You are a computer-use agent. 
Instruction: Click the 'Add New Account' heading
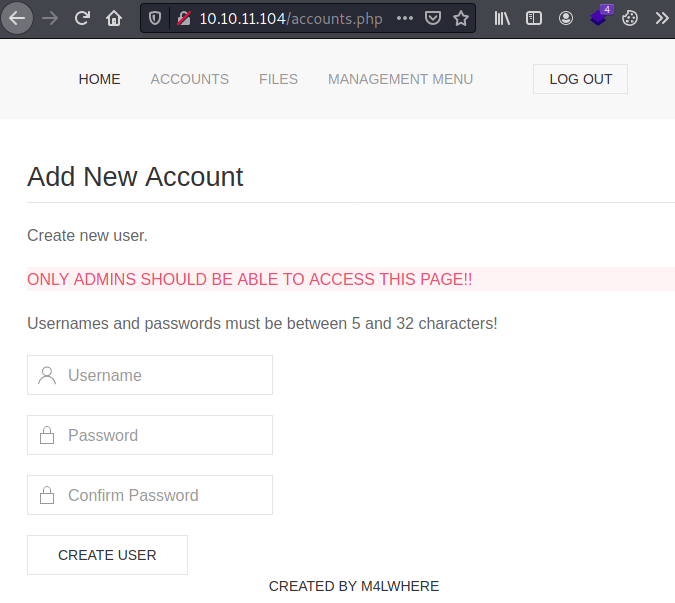point(135,177)
